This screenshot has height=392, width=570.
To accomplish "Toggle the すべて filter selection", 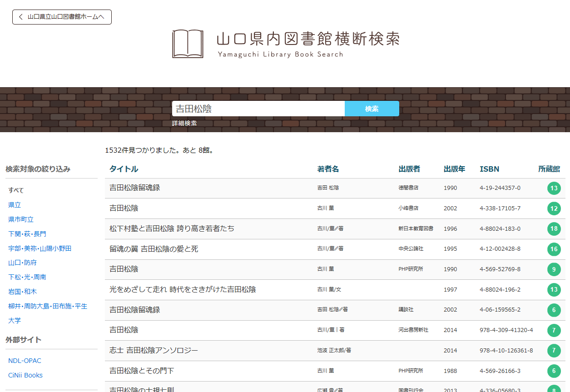I will (x=15, y=190).
